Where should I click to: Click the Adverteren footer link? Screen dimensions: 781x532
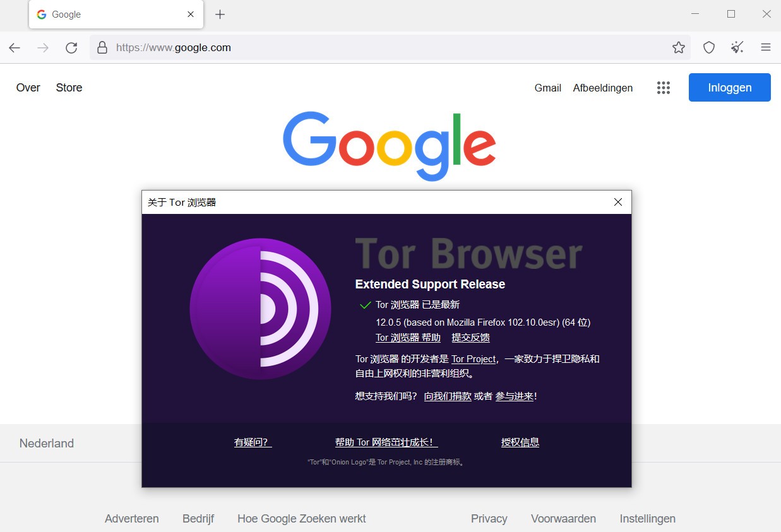coord(132,519)
